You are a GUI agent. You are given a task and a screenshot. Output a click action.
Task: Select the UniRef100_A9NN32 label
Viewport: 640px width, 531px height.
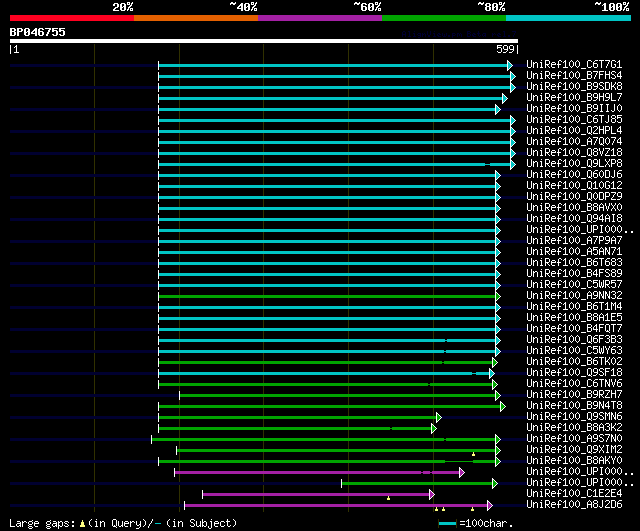click(574, 296)
